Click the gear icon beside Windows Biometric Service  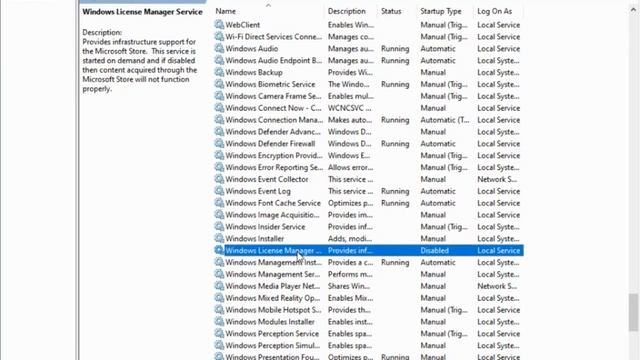[219, 84]
